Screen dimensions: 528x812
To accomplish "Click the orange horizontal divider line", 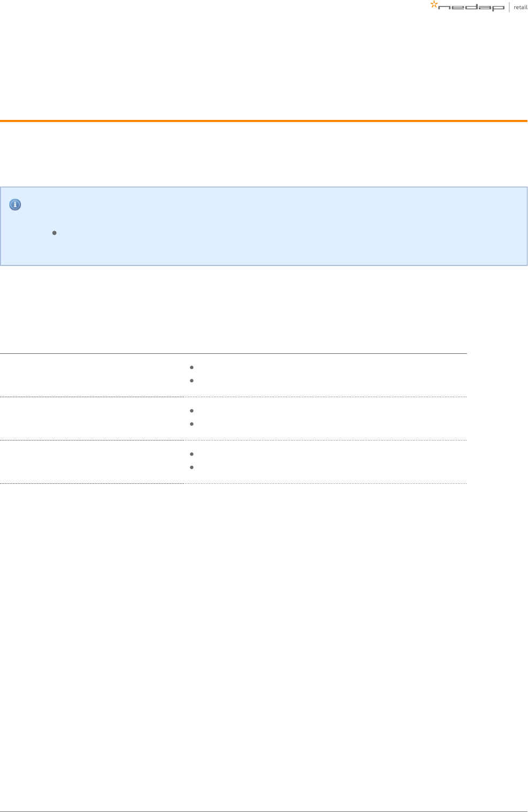I will point(264,121).
